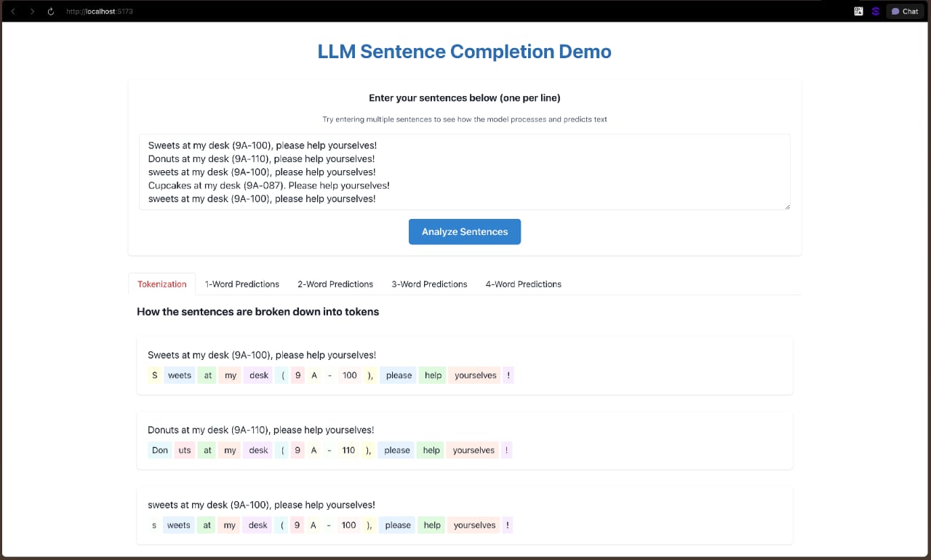Go back with the browser back arrow

[x=12, y=12]
